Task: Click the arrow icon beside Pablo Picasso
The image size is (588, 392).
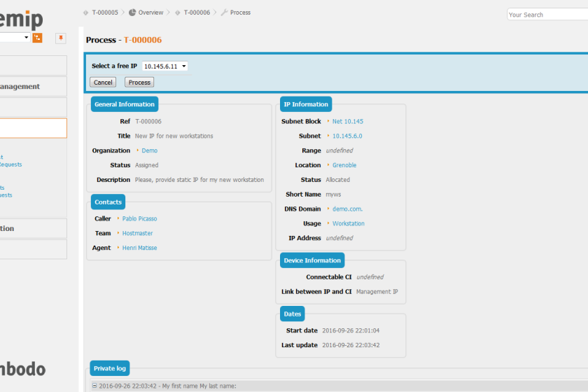Action: [x=118, y=218]
